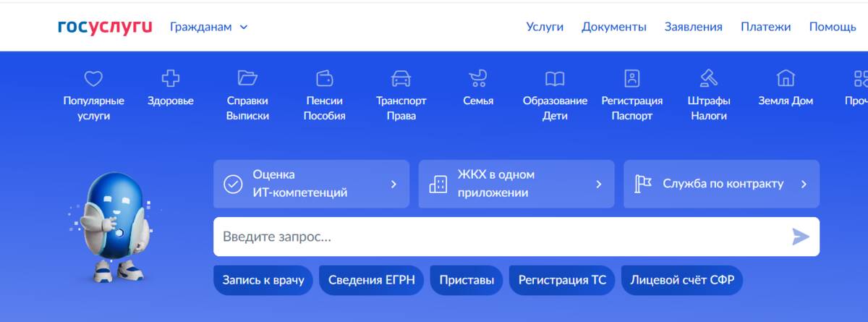Expand the Гражданам dropdown
Viewport: 868px width, 322px height.
208,27
